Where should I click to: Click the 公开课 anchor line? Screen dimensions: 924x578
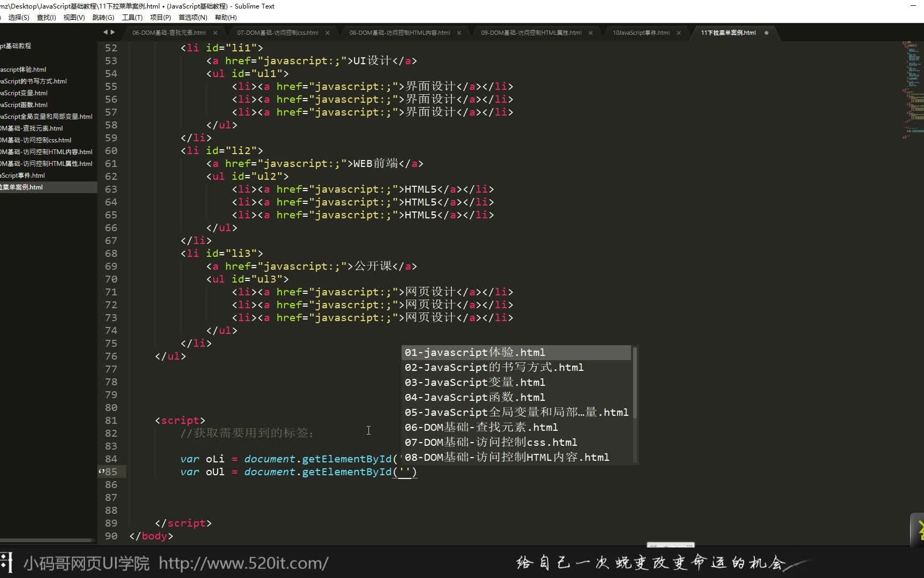click(x=311, y=266)
